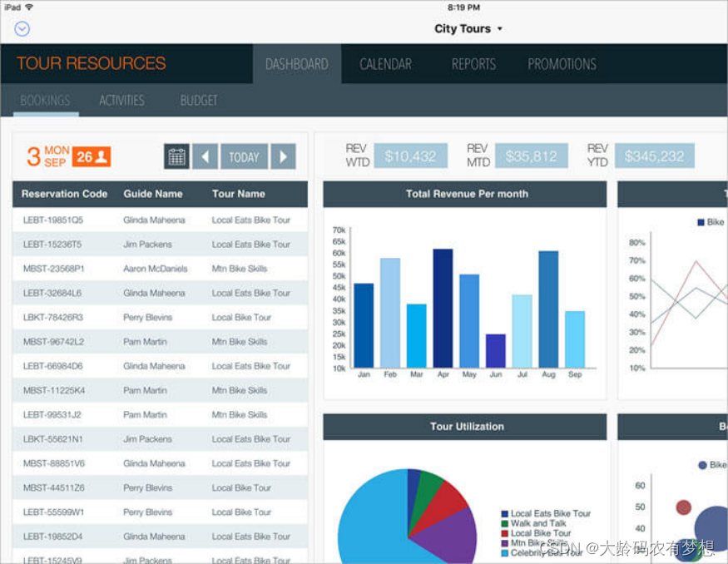This screenshot has width=728, height=564.
Task: Select reservation LEBT-15236T5
Action: (x=161, y=245)
